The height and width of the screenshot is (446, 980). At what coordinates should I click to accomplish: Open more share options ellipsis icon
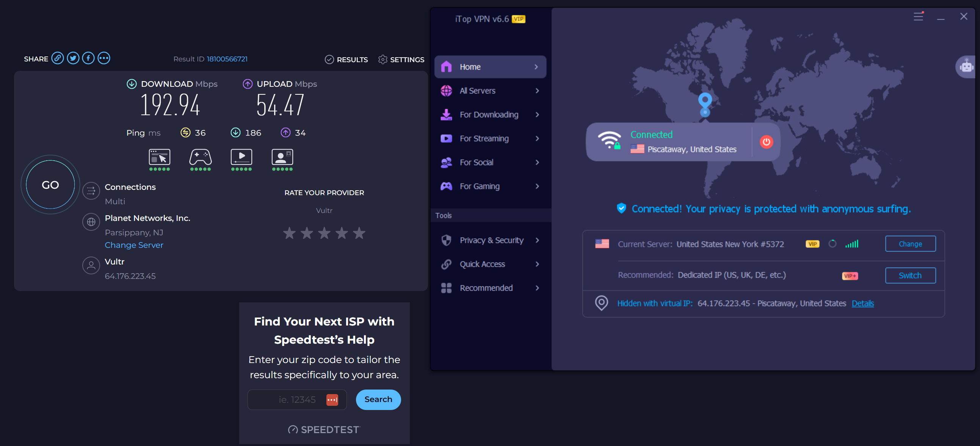104,58
